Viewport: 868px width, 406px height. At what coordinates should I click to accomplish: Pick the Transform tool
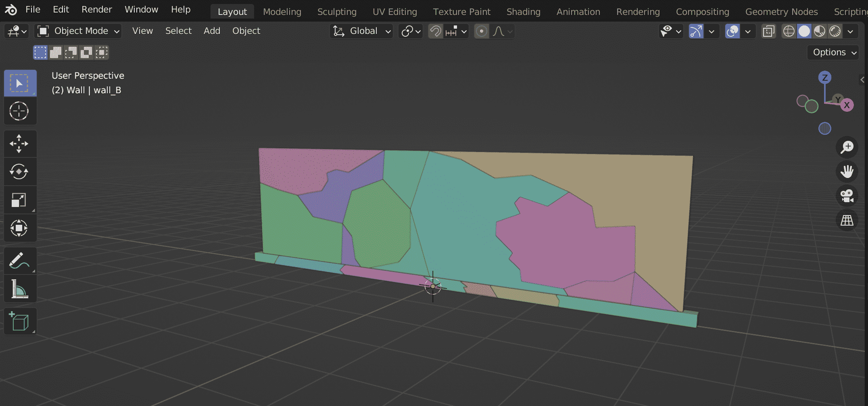[x=20, y=228]
